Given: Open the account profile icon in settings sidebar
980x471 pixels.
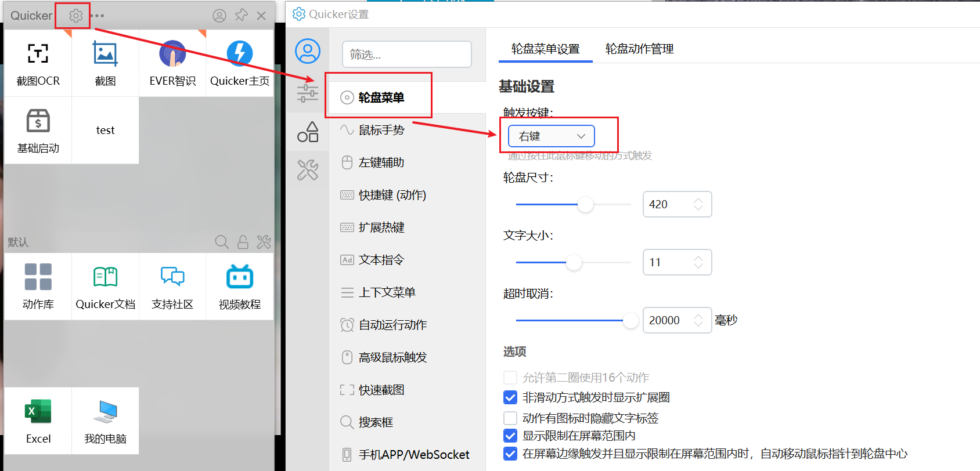Looking at the screenshot, I should coord(308,51).
